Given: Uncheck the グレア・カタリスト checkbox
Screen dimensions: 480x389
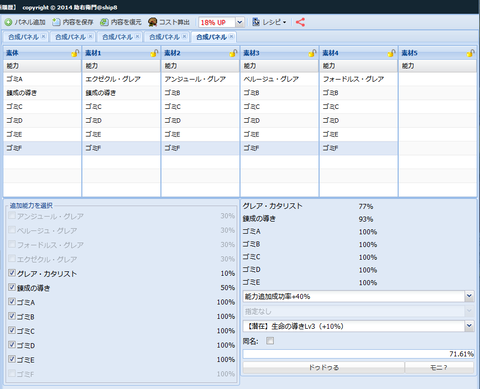Looking at the screenshot, I should click(x=12, y=273).
